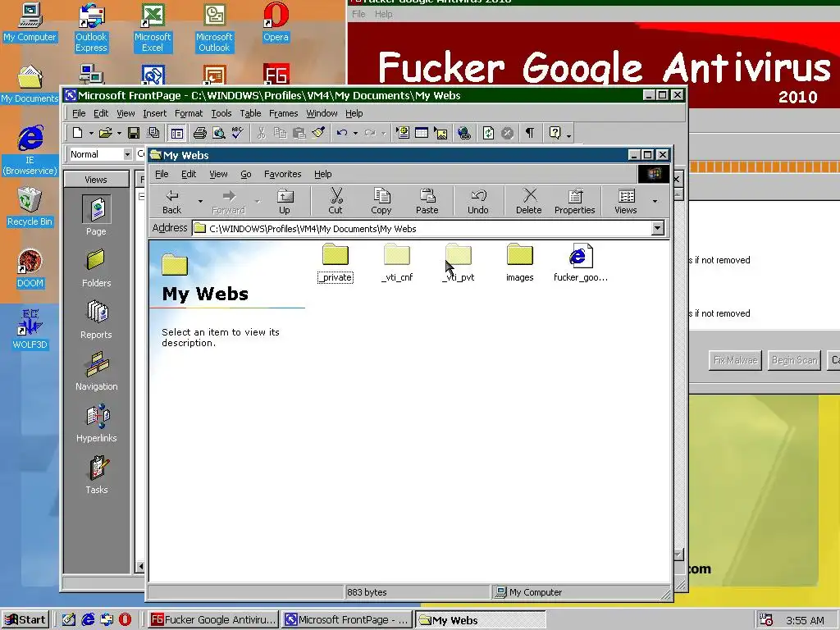The height and width of the screenshot is (630, 840).
Task: Switch to Navigation view in Views bar
Action: [x=97, y=372]
